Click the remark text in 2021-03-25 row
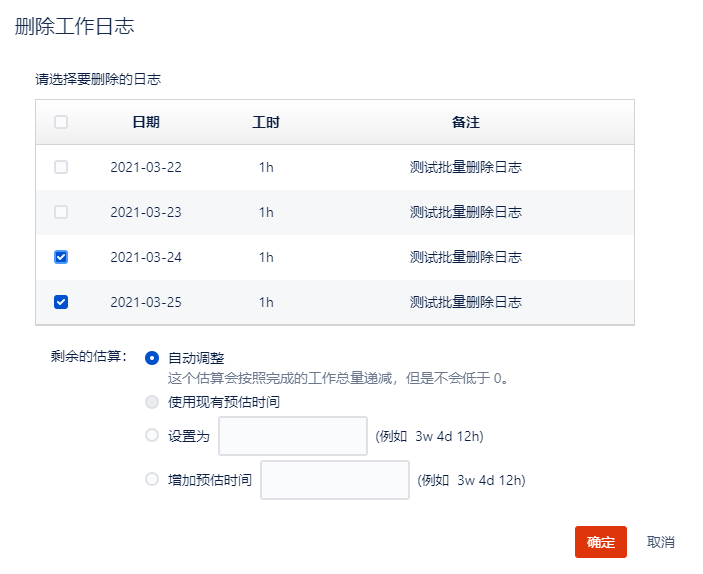 (466, 302)
